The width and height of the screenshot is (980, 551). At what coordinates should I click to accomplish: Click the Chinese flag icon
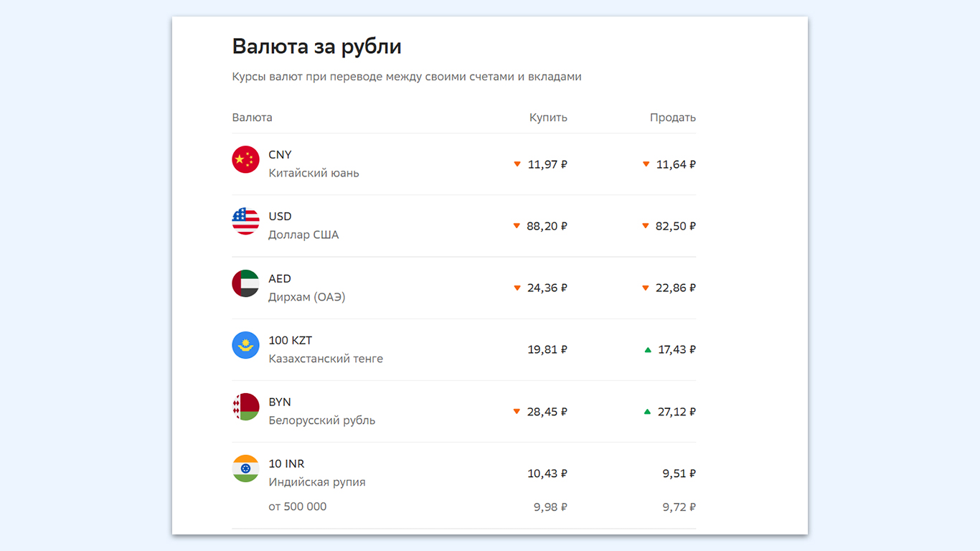pyautogui.click(x=245, y=159)
